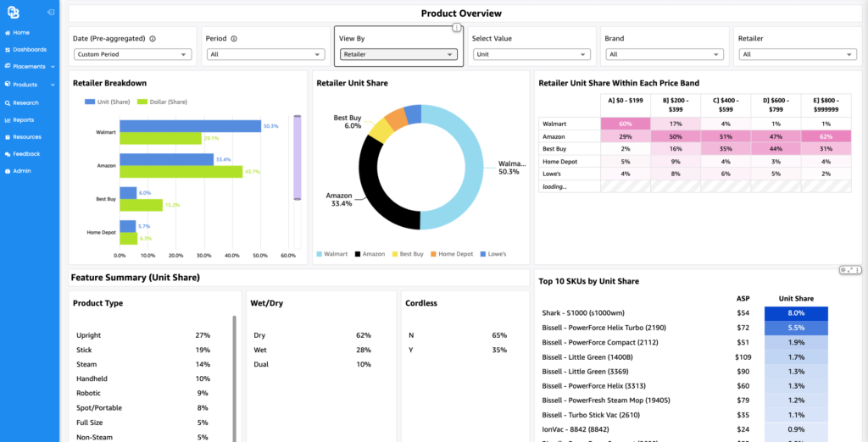
Task: Open the View By Retailer dropdown
Action: click(x=398, y=54)
